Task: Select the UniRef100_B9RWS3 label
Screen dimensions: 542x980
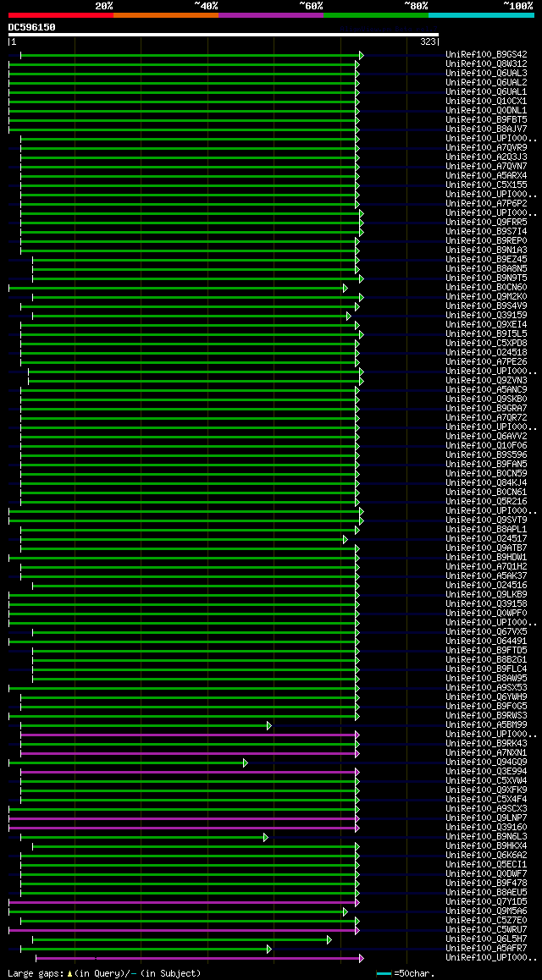Action: pyautogui.click(x=486, y=716)
